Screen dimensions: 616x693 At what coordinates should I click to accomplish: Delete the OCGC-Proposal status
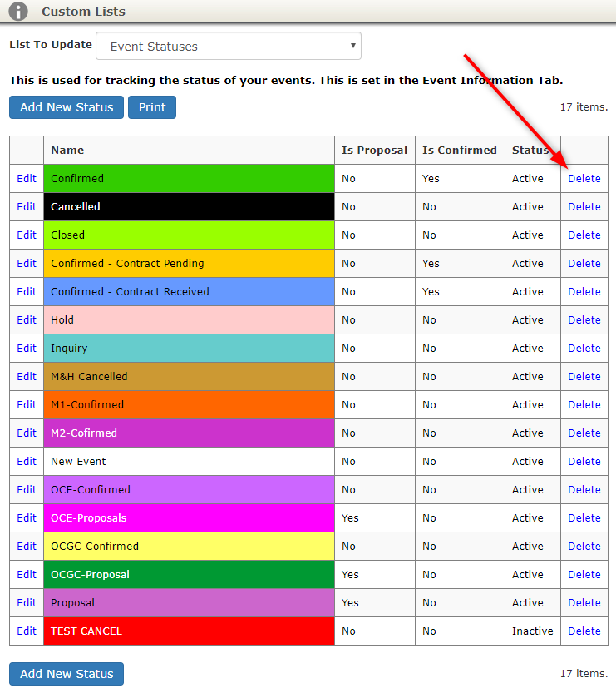[x=584, y=575]
